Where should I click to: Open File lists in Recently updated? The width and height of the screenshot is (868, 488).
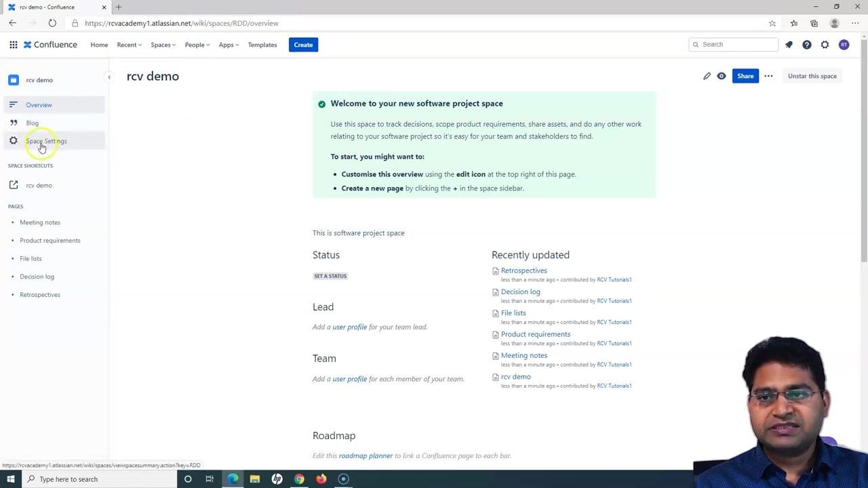(x=513, y=313)
